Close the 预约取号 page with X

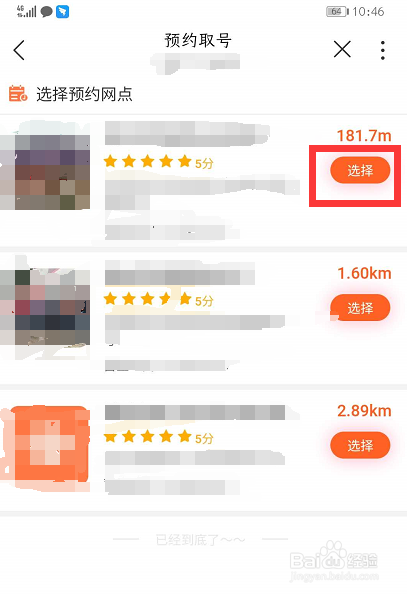coord(342,49)
